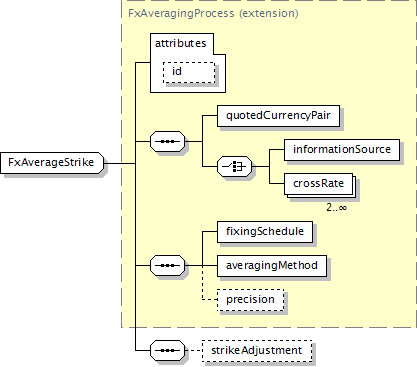Click the stacked shadow box behind crossRate
417x367 pixels.
point(355,188)
